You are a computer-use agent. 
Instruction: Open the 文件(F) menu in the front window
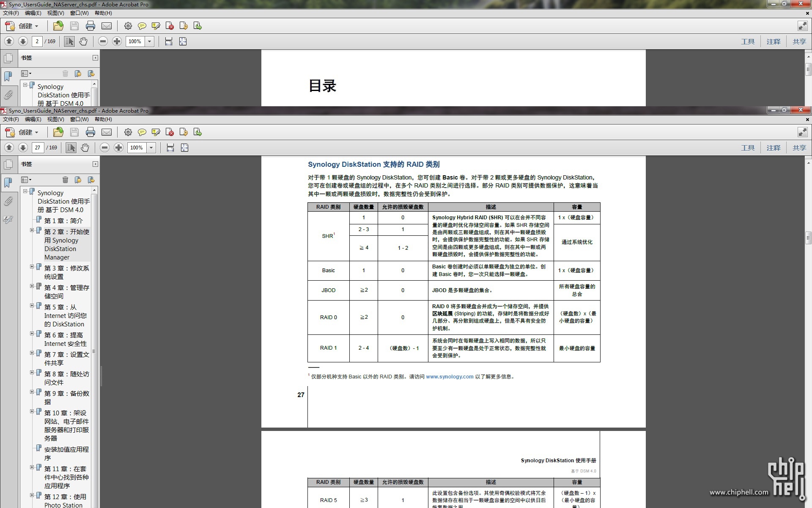(x=11, y=119)
